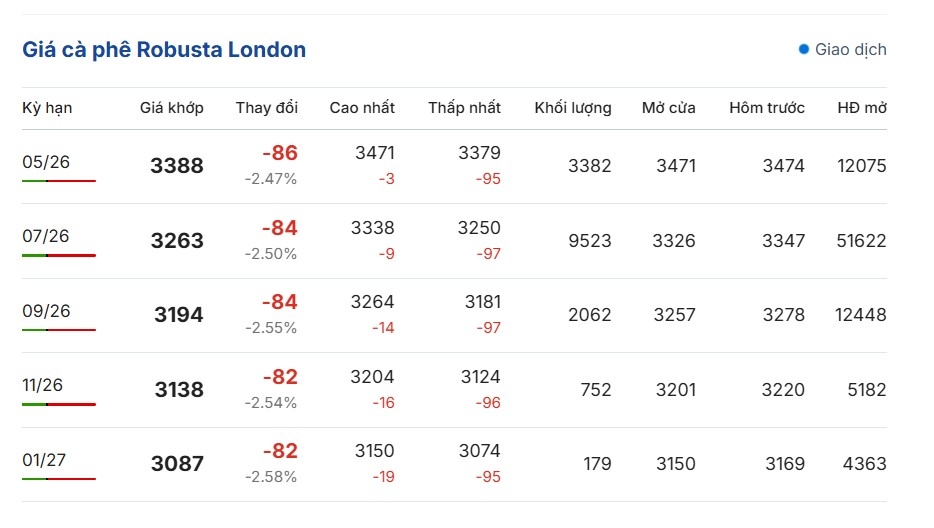The width and height of the screenshot is (934, 528).
Task: Select the -86 change value
Action: coord(280,153)
